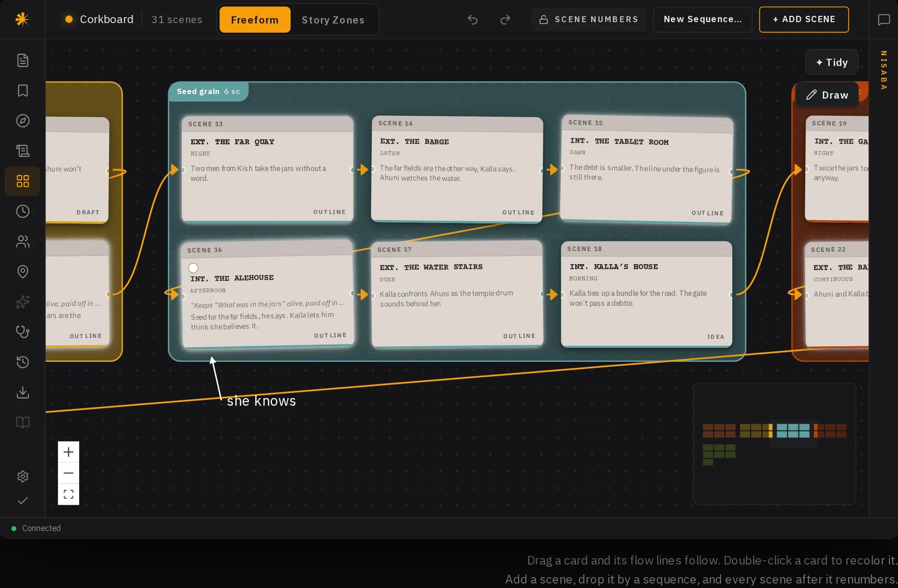The height and width of the screenshot is (588, 898).
Task: Open the New Sequence dropdown
Action: click(702, 19)
